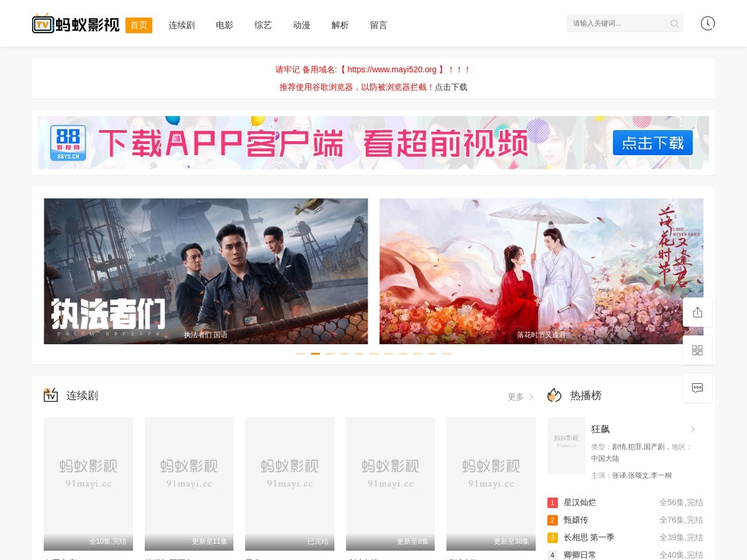Open drama card labeled 已完结
The width and height of the screenshot is (747, 560).
[289, 484]
